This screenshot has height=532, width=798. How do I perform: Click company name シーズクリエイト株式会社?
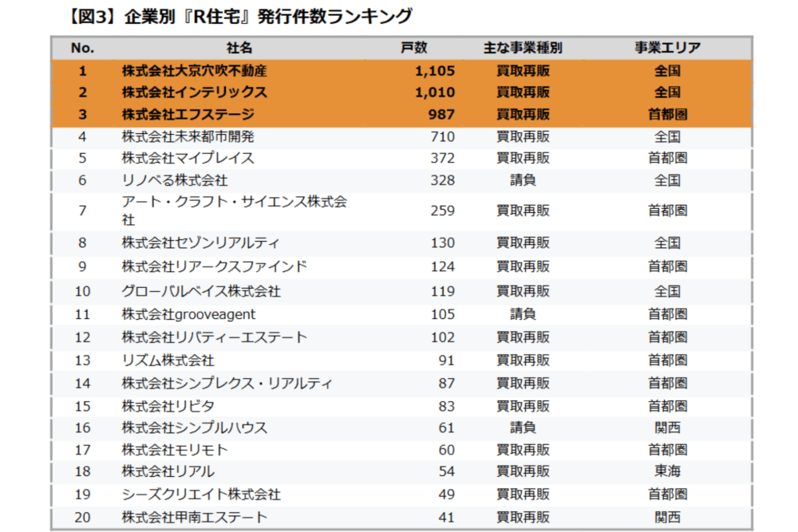[201, 495]
